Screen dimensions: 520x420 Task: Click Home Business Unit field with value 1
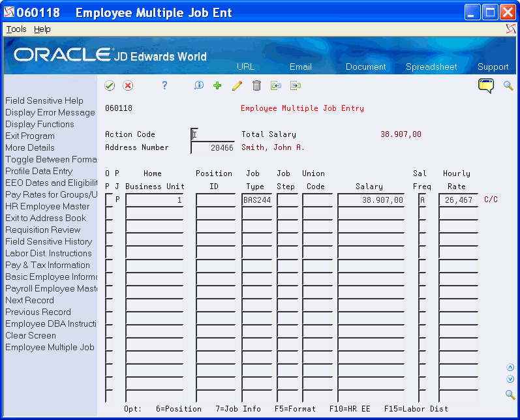tap(154, 200)
